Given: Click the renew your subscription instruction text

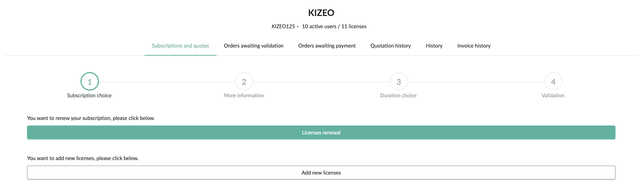Looking at the screenshot, I should 91,118.
